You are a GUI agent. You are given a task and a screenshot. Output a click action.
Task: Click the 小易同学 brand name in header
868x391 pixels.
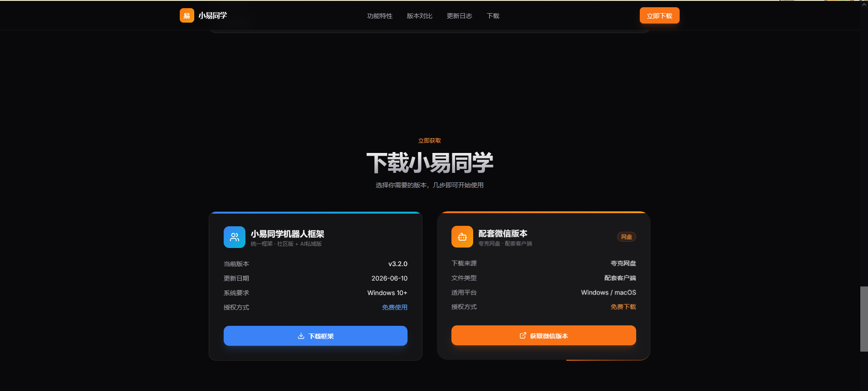212,15
